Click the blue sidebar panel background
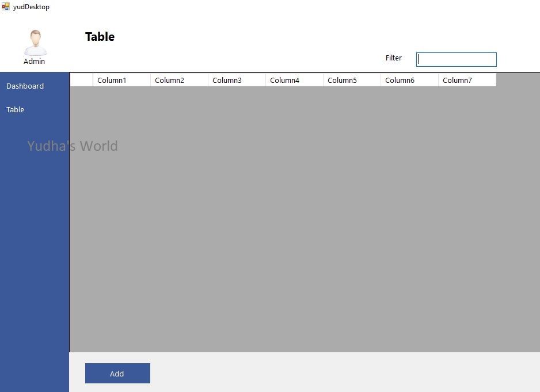 point(35,259)
